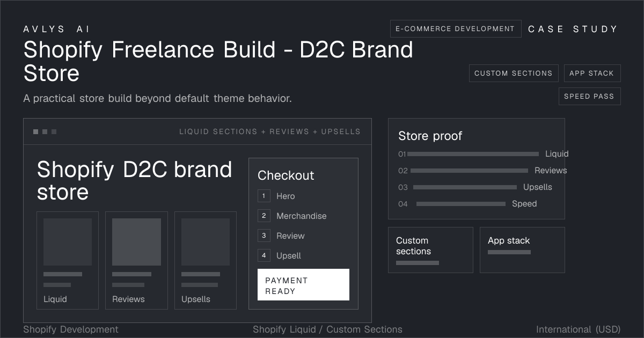This screenshot has width=644, height=338.
Task: Click the Shopify D2C brand store heading
Action: tap(134, 181)
